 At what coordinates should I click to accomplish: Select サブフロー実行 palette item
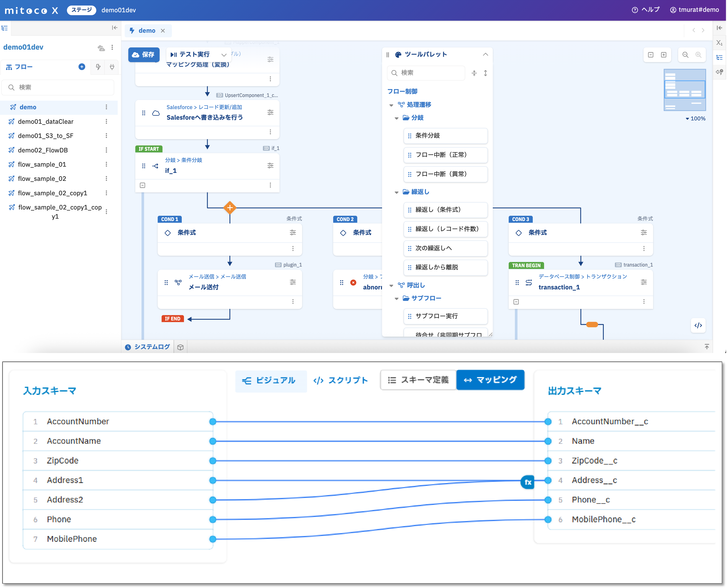click(x=446, y=316)
